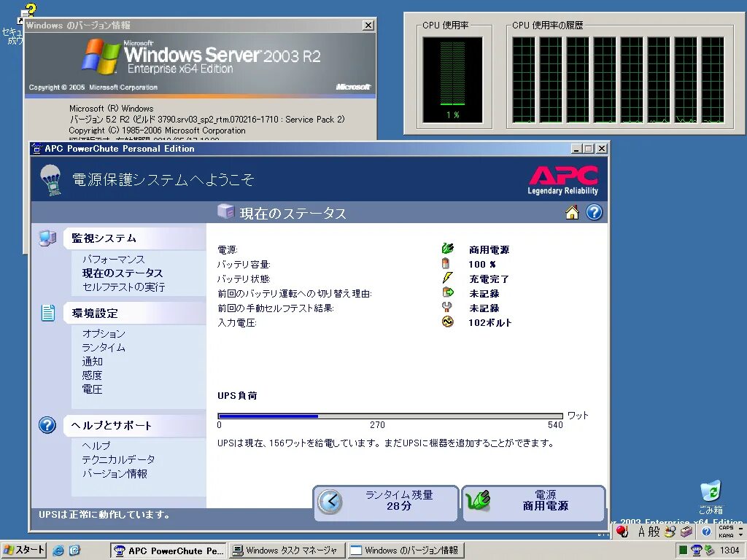Click the UPSは正常に動作しています status text
The width and height of the screenshot is (747, 560).
coord(104,514)
